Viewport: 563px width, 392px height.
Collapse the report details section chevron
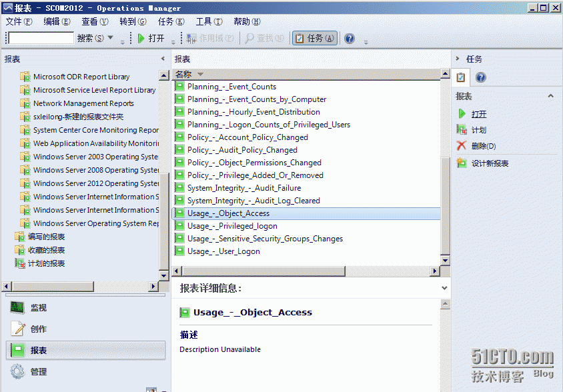pyautogui.click(x=444, y=288)
